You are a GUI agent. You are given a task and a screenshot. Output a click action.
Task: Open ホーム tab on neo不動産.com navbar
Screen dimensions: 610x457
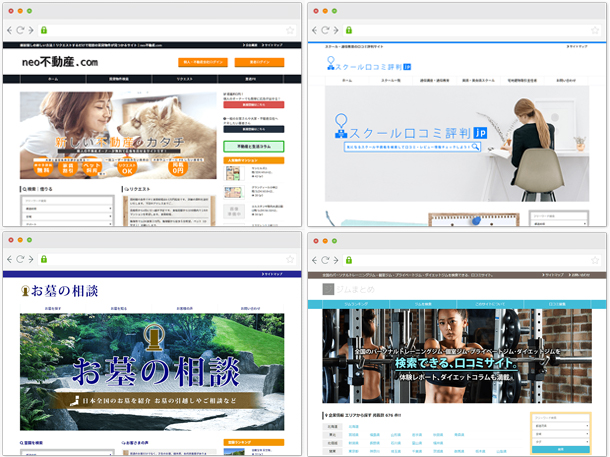(x=53, y=79)
